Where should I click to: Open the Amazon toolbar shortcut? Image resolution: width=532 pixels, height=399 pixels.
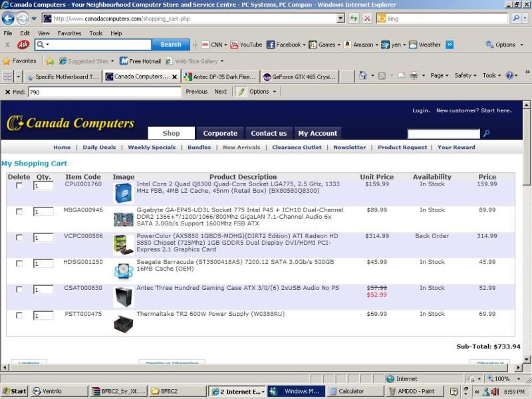360,45
